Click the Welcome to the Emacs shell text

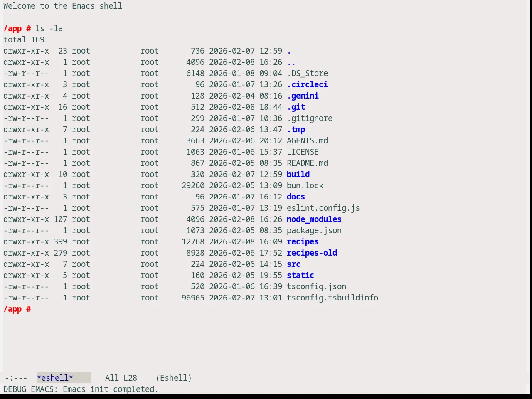click(x=63, y=6)
